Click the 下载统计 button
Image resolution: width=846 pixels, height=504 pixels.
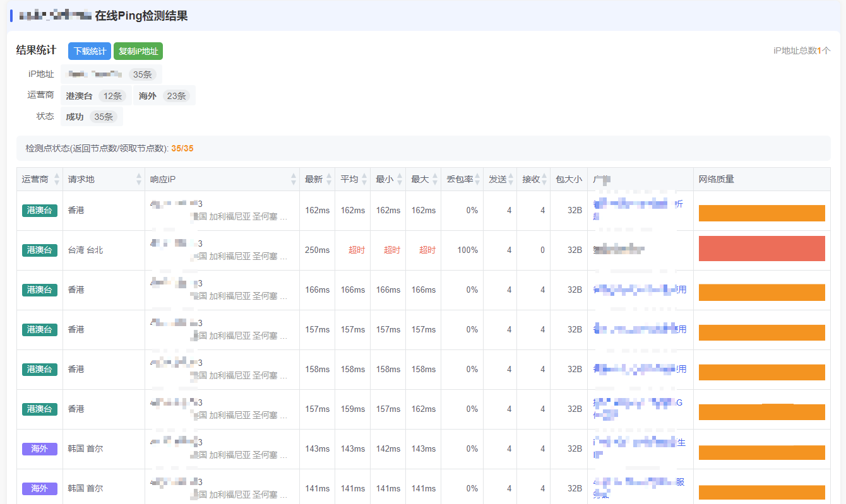[x=90, y=51]
